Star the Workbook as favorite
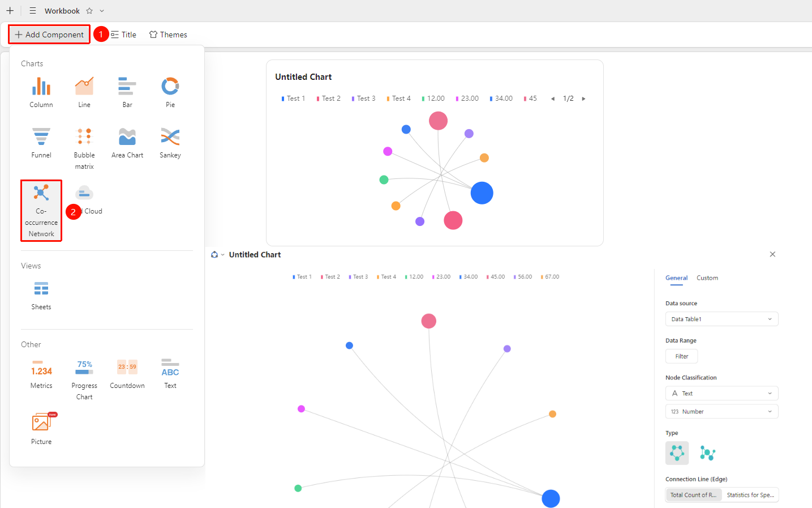Viewport: 812px width, 508px height. pos(89,11)
